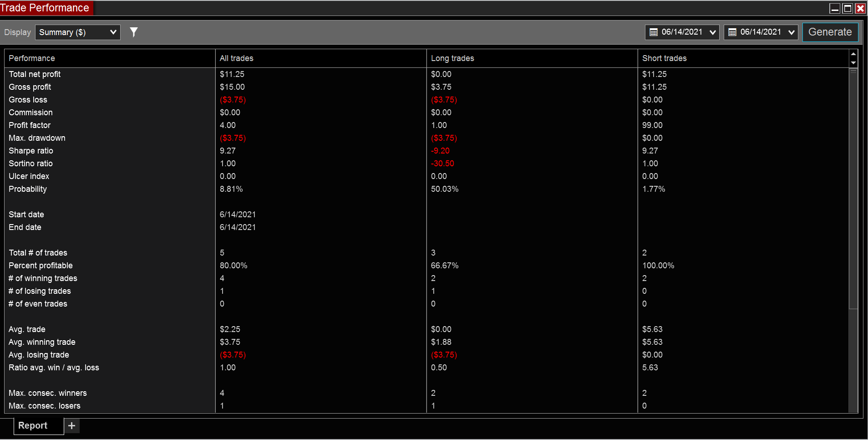Screen dimensions: 868x440
Task: Select the Total # of trades row label
Action: (38, 253)
